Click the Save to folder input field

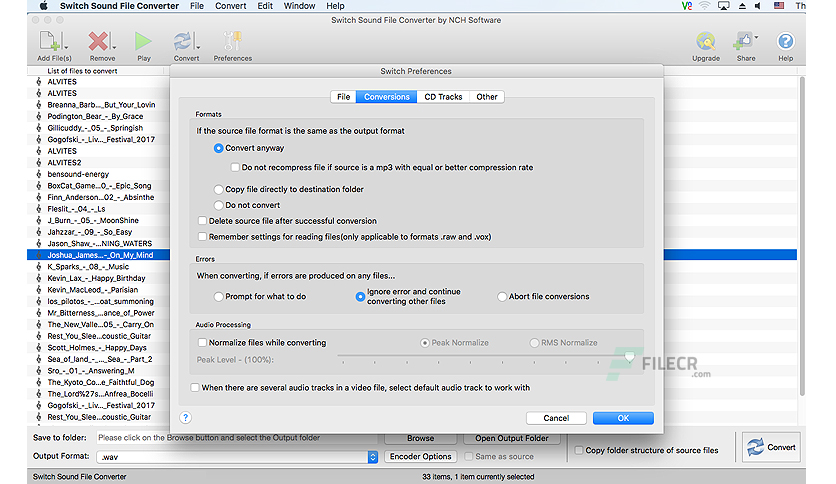click(238, 438)
